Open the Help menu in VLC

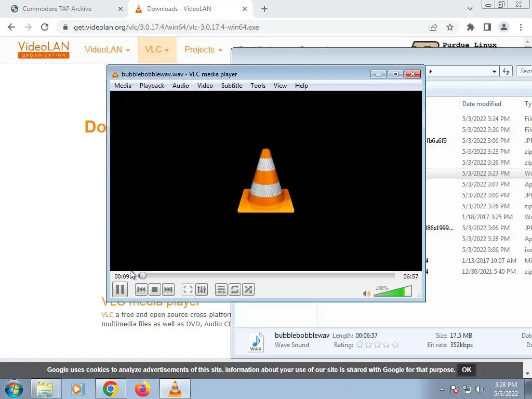click(301, 86)
